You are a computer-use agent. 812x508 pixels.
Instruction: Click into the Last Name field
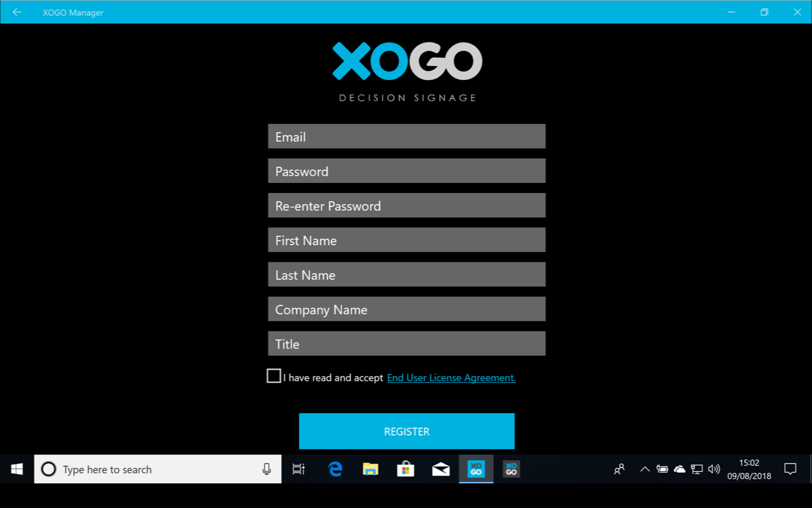pyautogui.click(x=407, y=274)
